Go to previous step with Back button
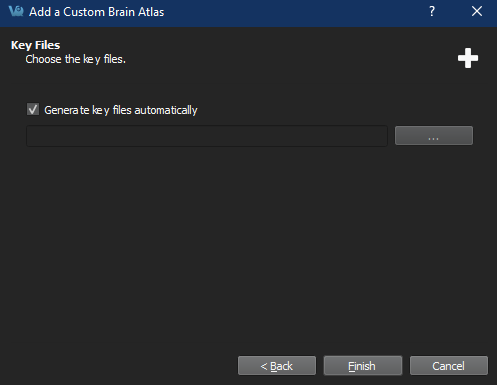Viewport: 497px width, 385px height. coord(277,366)
